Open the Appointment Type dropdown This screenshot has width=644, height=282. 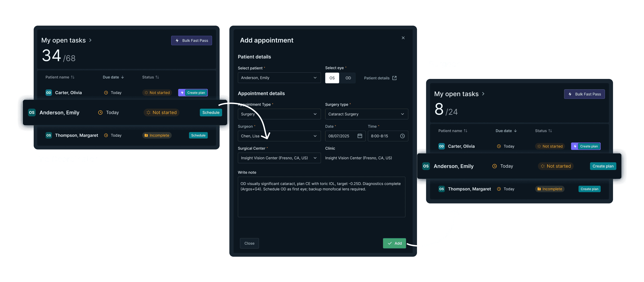point(279,114)
